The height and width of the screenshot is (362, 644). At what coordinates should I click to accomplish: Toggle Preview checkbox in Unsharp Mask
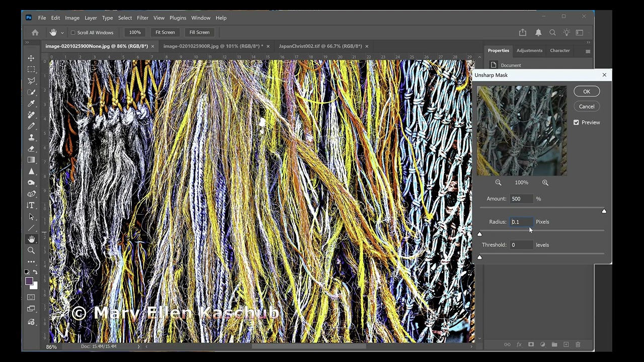coord(576,122)
